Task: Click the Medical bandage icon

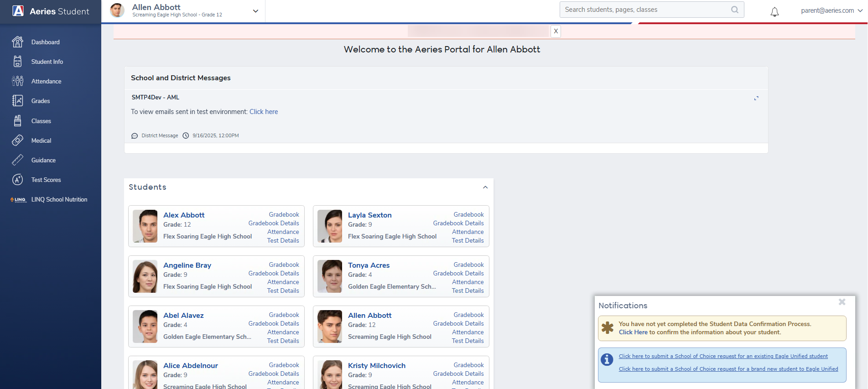Action: (17, 140)
